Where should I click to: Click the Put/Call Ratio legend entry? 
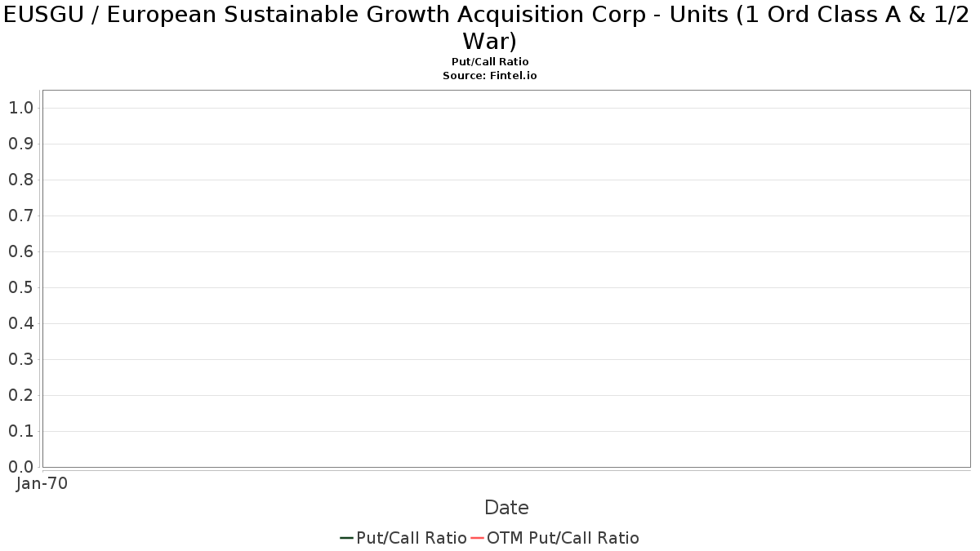click(403, 538)
